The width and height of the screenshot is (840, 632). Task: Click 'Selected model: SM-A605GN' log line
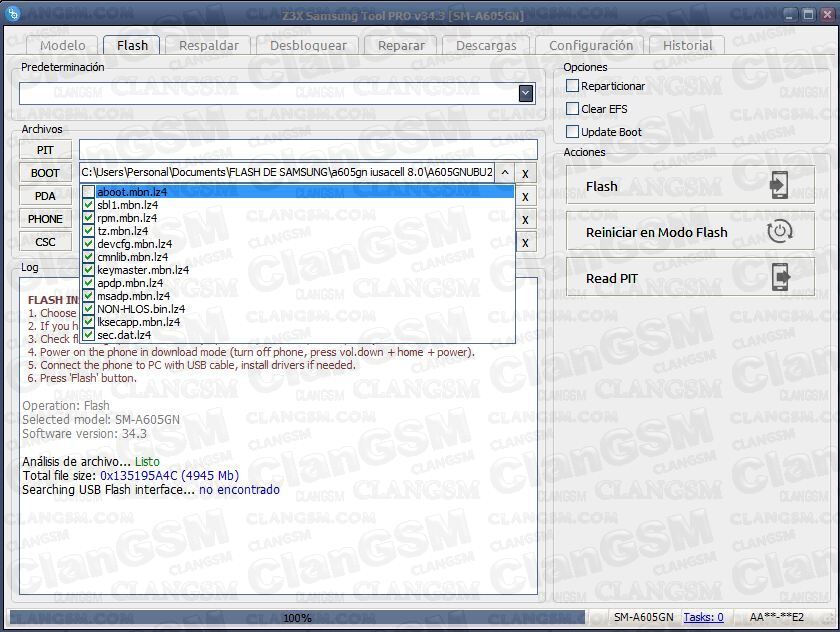tap(101, 419)
